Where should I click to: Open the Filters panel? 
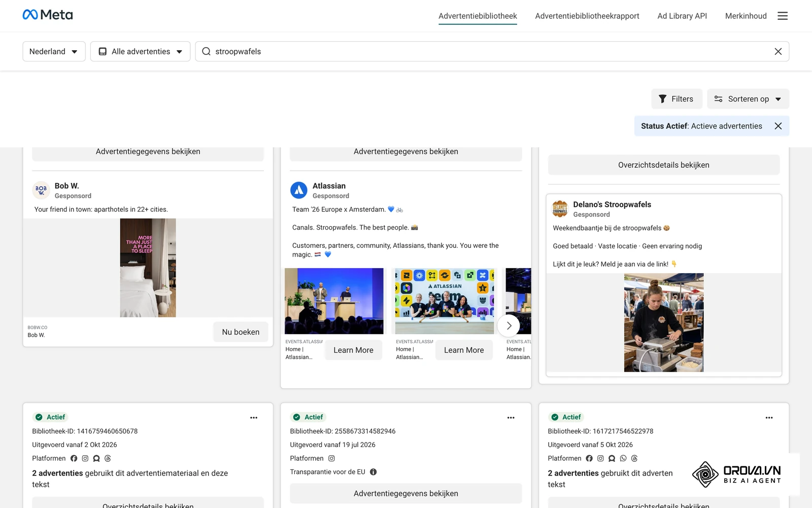[676, 99]
